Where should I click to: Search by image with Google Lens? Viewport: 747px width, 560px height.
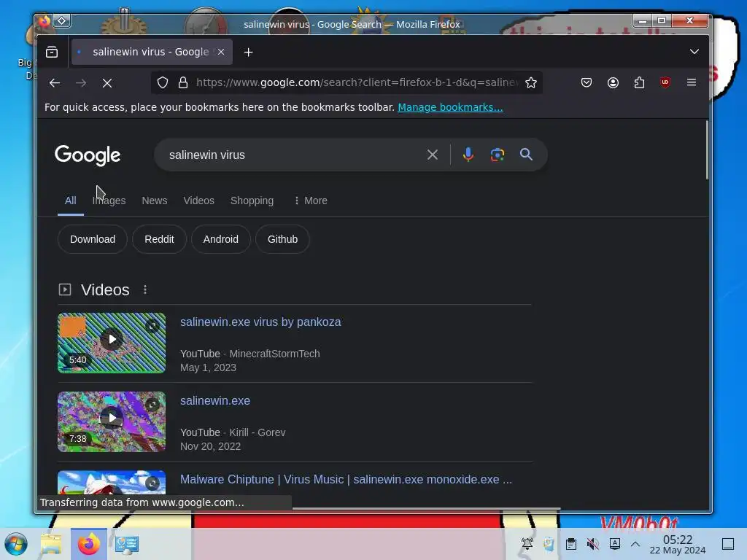[498, 155]
